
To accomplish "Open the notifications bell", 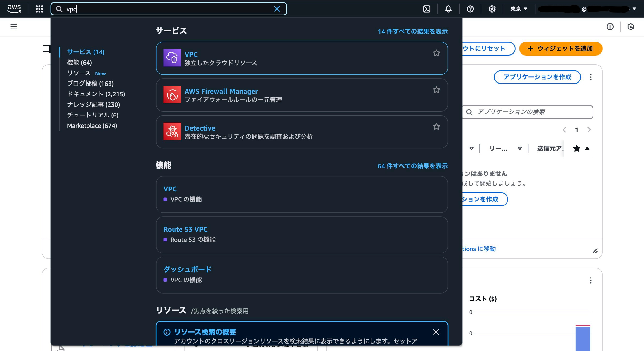I will click(448, 9).
